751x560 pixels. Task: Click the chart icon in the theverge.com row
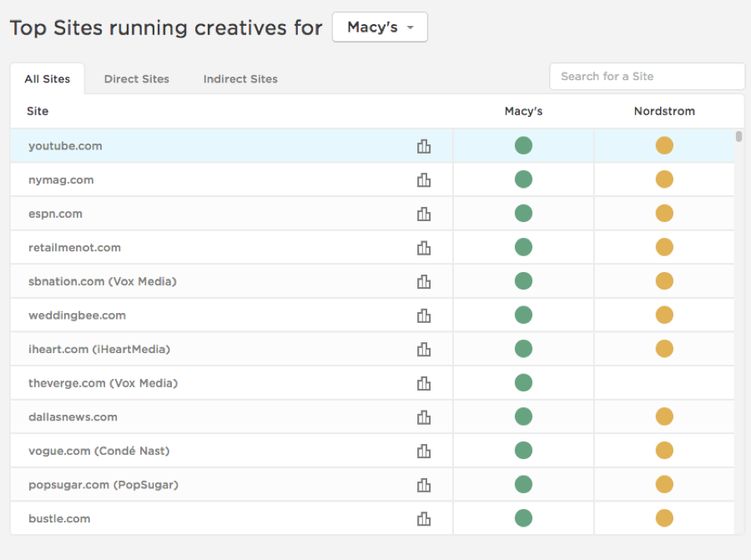[424, 383]
